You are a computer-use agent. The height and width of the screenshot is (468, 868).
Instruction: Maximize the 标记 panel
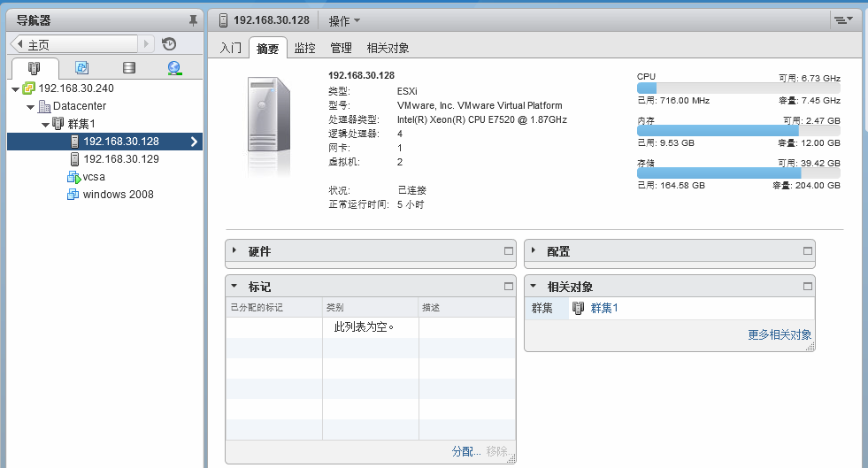coord(508,287)
